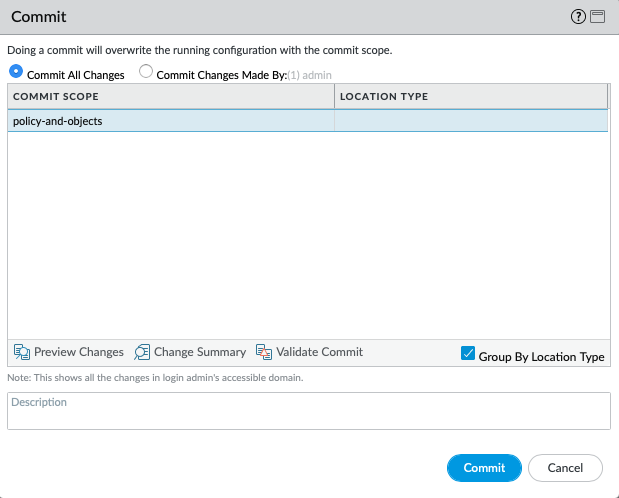This screenshot has width=619, height=498.
Task: Select the Commit All Changes radio button
Action: coord(16,73)
